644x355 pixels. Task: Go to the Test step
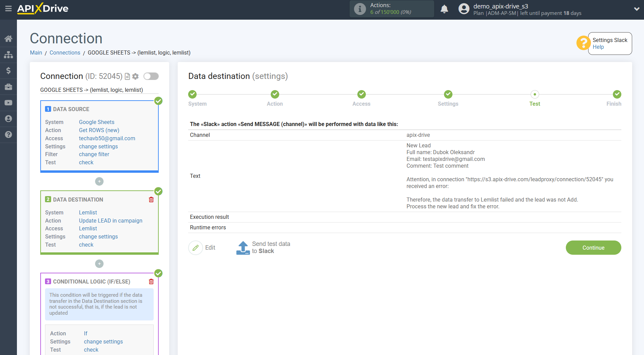click(x=535, y=94)
